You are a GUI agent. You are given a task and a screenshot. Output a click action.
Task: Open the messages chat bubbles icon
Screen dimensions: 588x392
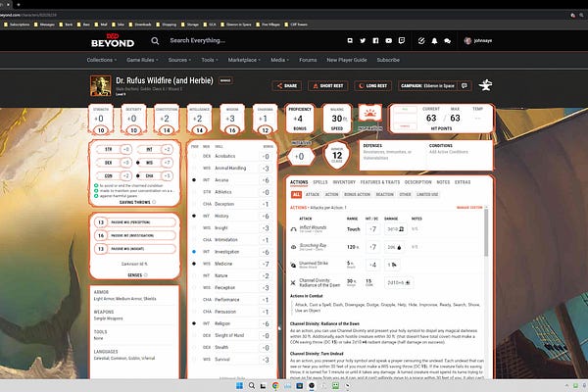click(447, 41)
